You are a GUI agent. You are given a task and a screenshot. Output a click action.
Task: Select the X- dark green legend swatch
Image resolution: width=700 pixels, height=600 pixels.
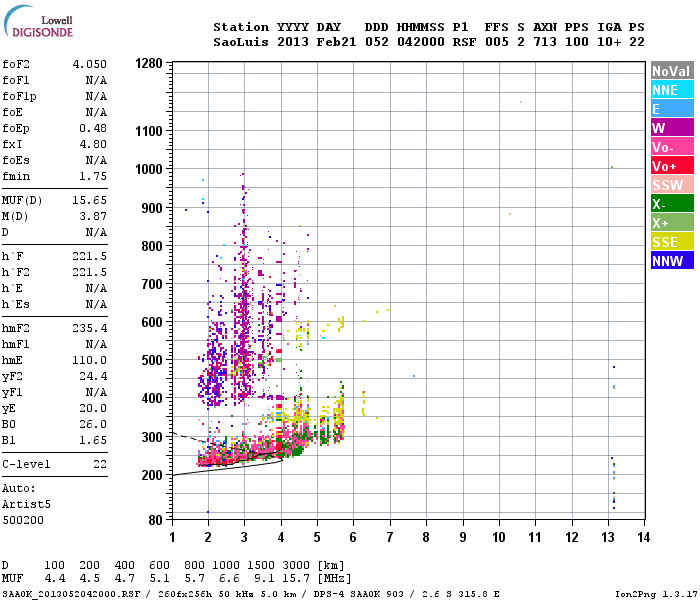672,204
